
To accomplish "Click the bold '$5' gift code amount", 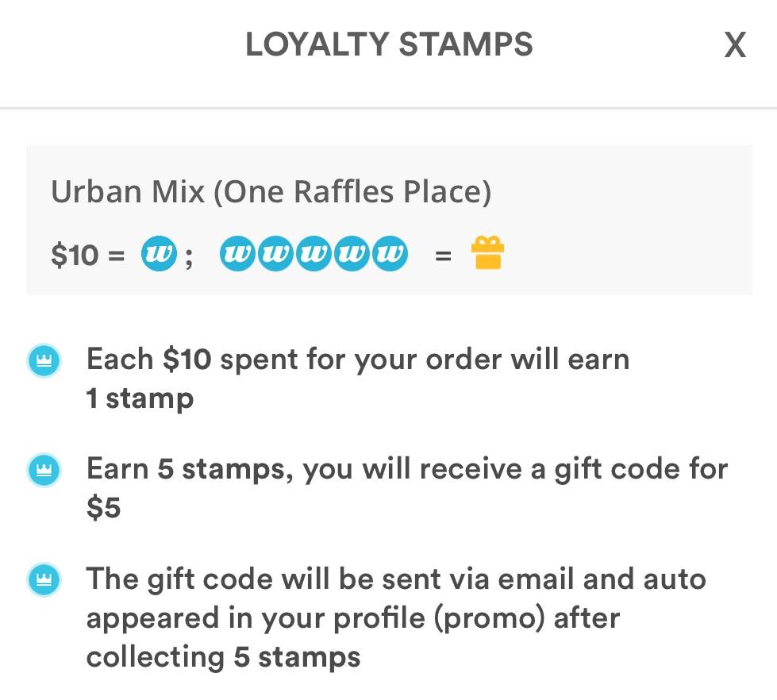I will [x=104, y=507].
